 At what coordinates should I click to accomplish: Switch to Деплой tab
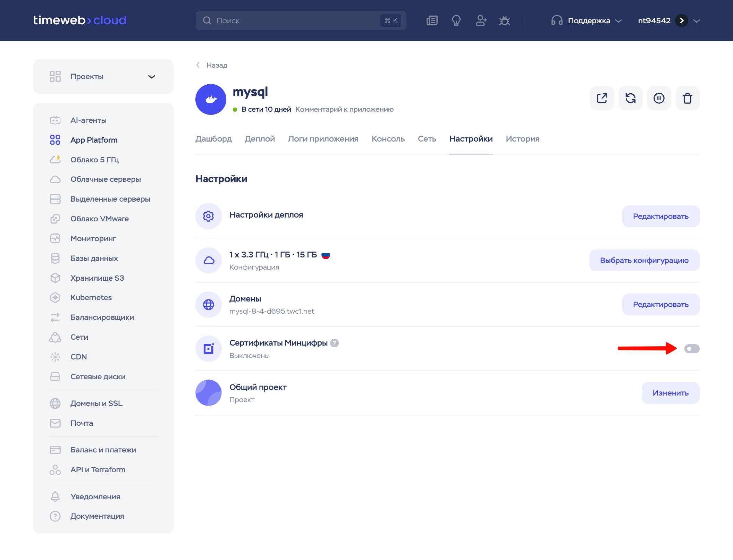(260, 139)
